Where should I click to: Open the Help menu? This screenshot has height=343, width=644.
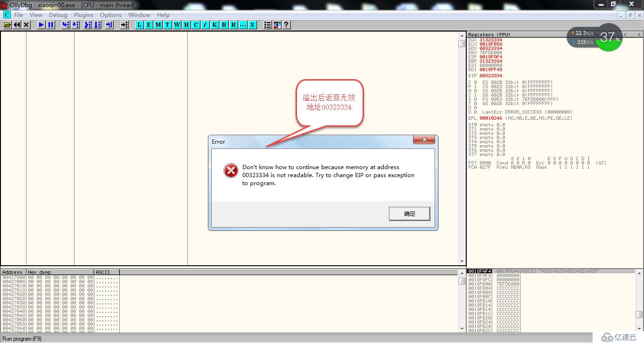coord(163,15)
